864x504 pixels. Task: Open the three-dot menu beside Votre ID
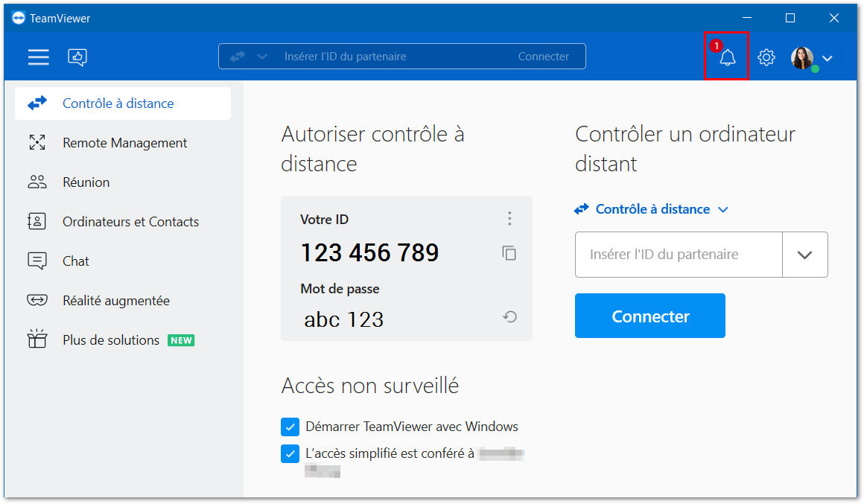click(x=509, y=219)
